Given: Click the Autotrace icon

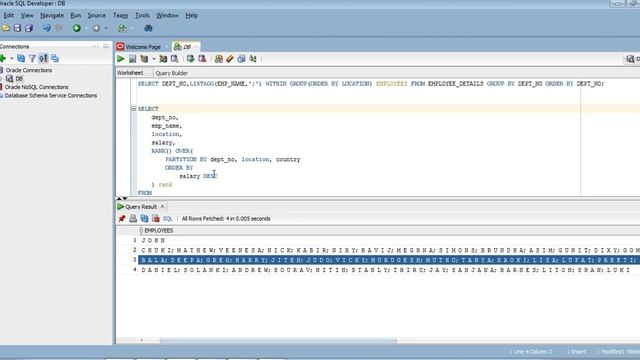Looking at the screenshot, I should click(163, 59).
